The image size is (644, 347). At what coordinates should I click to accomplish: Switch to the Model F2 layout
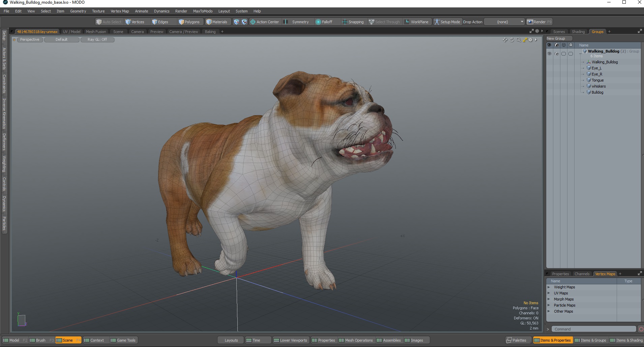pyautogui.click(x=15, y=340)
